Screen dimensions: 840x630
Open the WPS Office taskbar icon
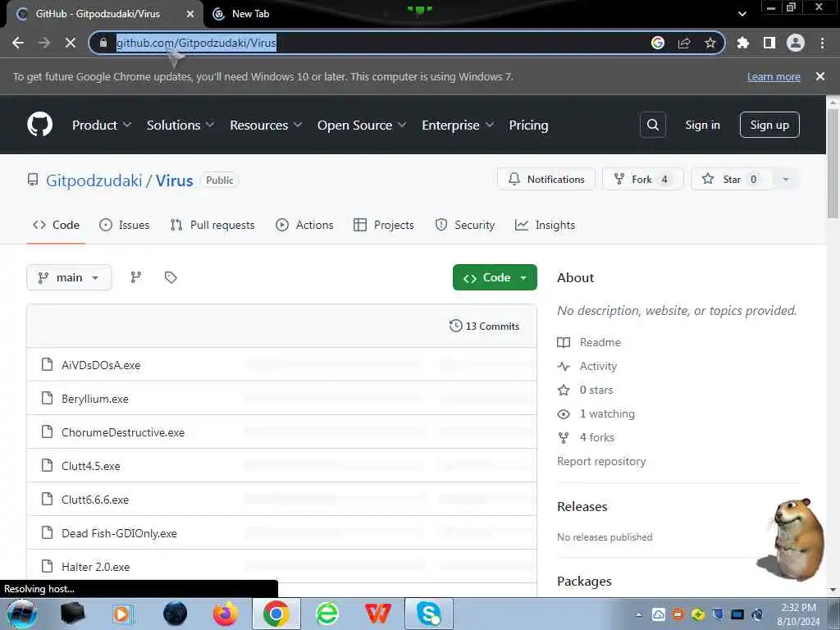(x=377, y=614)
